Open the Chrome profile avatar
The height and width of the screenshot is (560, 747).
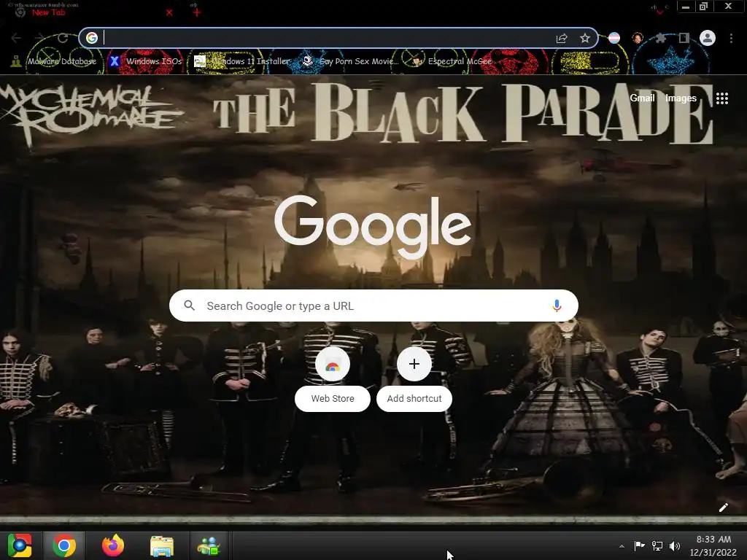[708, 38]
